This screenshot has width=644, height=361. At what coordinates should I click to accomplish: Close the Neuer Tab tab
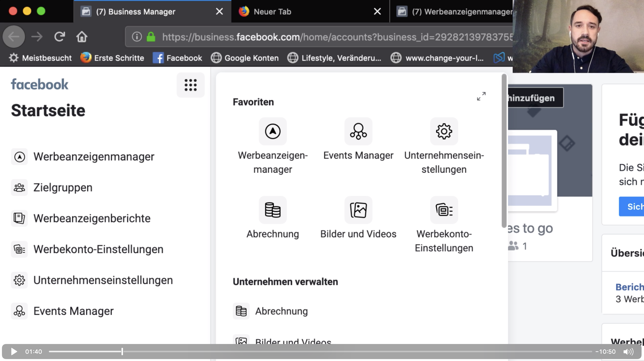pos(377,11)
